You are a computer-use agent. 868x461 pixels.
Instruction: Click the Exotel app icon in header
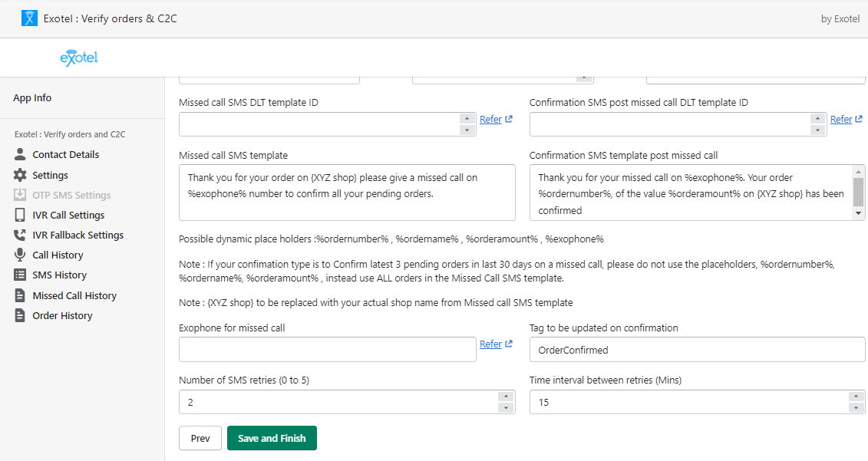(29, 18)
